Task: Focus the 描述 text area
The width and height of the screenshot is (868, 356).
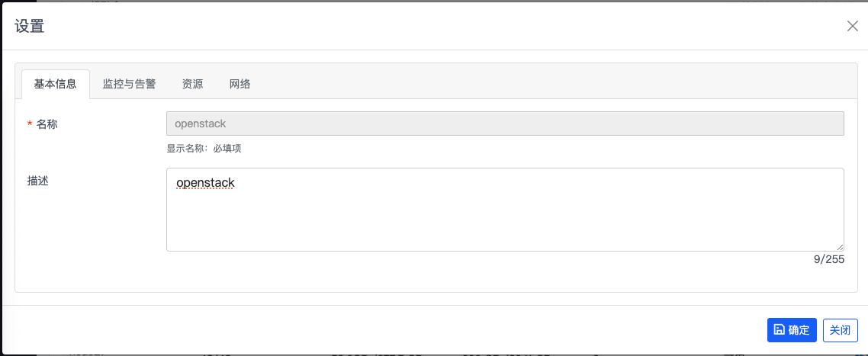Action: point(505,210)
